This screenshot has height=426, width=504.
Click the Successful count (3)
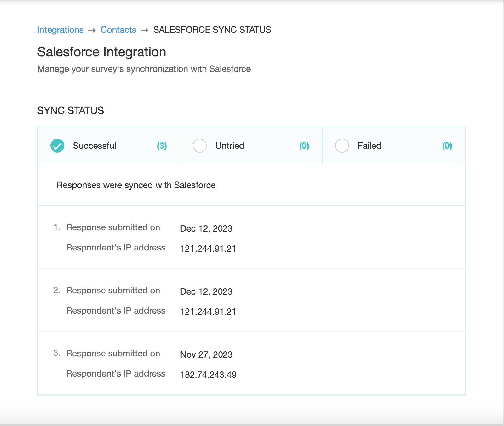click(x=162, y=146)
